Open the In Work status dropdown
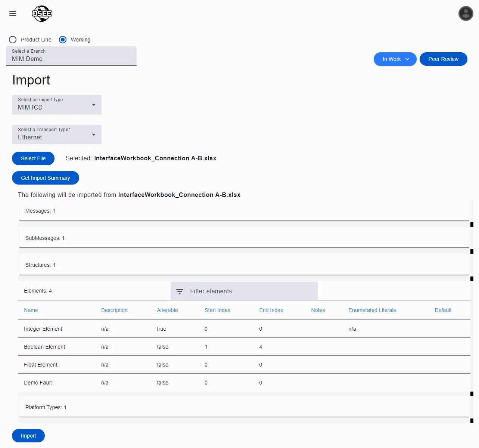 click(x=395, y=59)
